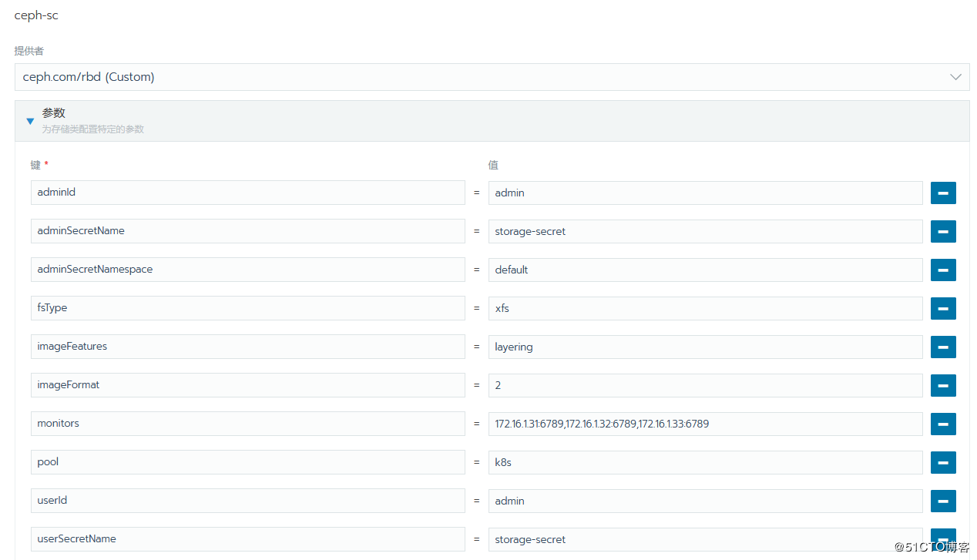
Task: Edit the monitors IP address value field
Action: (x=705, y=424)
